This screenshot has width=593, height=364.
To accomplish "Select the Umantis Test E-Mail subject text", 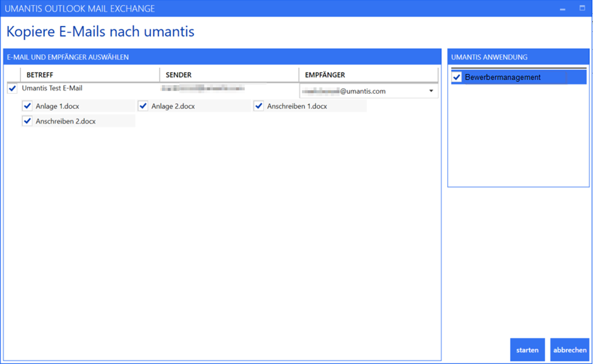I will [x=52, y=88].
